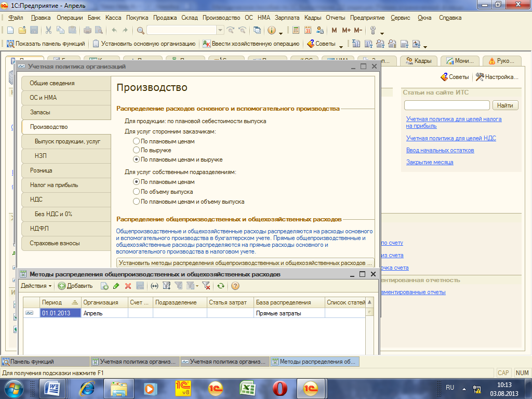Click 'Установить методы распределения' button

point(245,263)
